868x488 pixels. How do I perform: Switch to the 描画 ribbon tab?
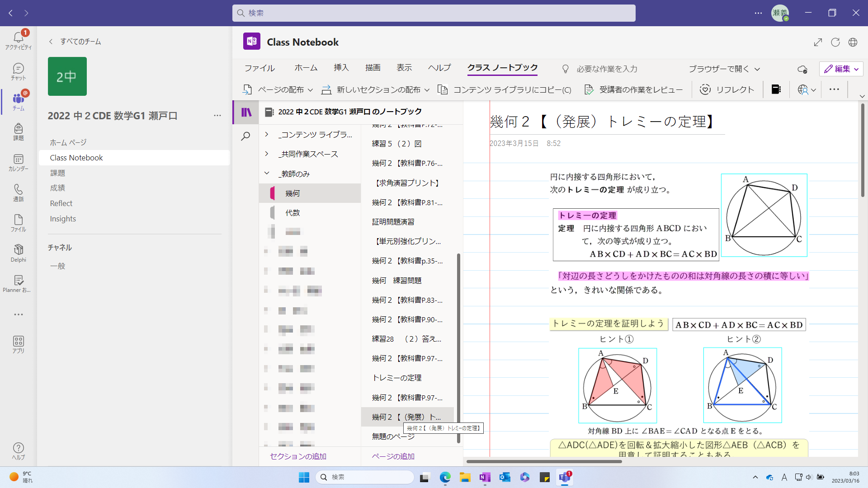pos(373,68)
